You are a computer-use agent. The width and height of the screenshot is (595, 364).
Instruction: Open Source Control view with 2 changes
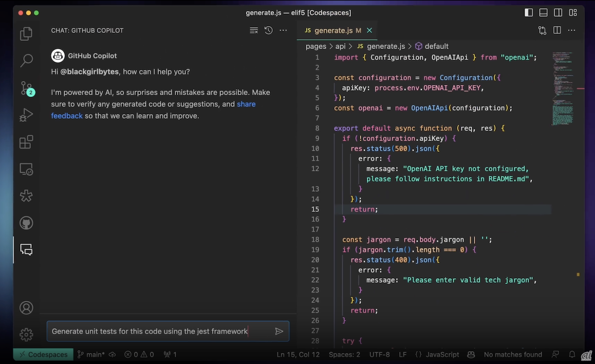26,88
